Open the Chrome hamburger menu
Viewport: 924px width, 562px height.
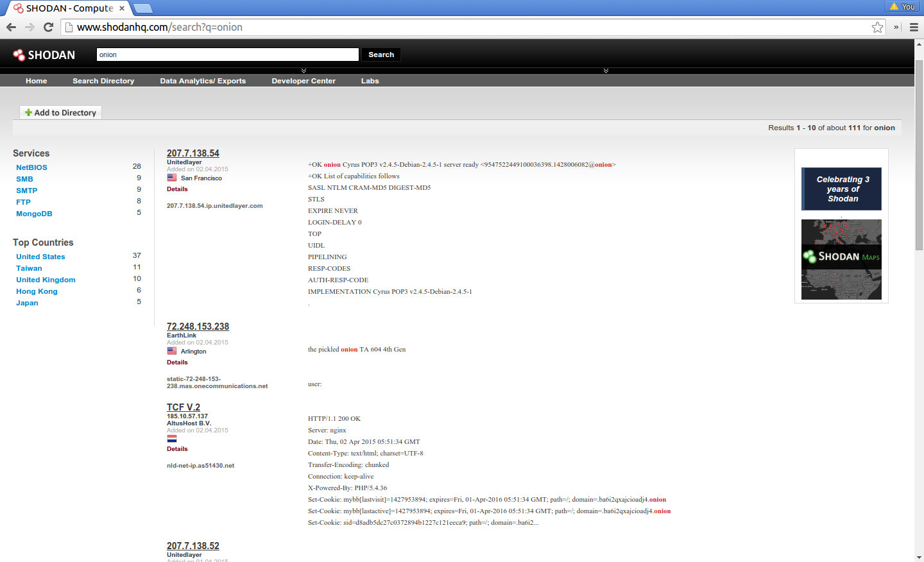[x=914, y=27]
